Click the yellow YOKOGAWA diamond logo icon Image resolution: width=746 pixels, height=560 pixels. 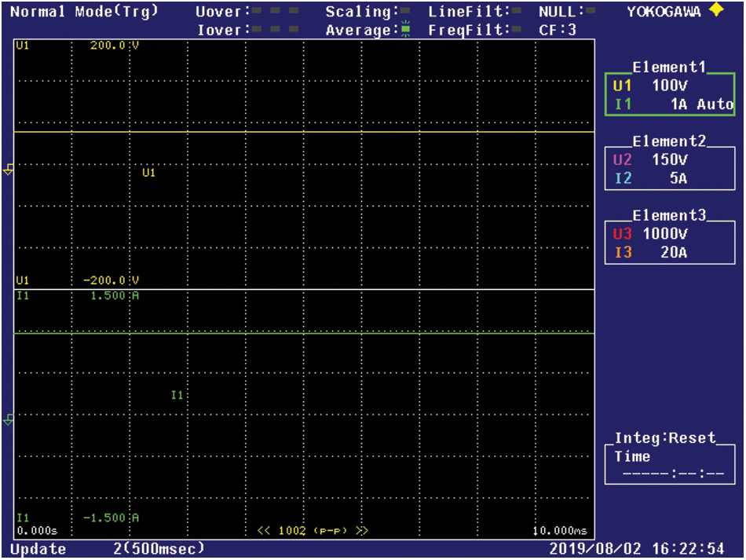(x=715, y=11)
